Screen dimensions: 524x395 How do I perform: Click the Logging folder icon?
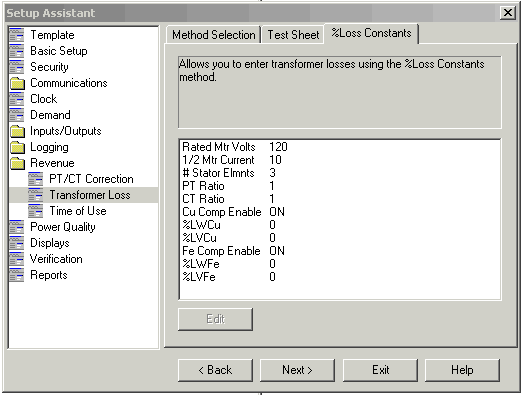[x=17, y=147]
